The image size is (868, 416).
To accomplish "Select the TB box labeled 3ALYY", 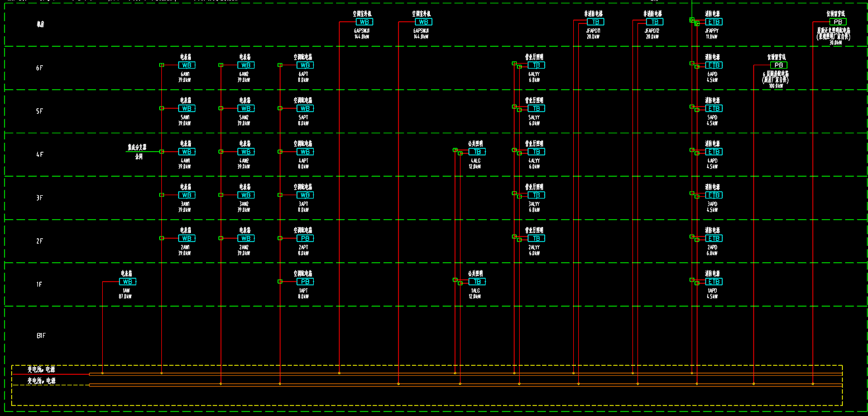I will click(536, 195).
